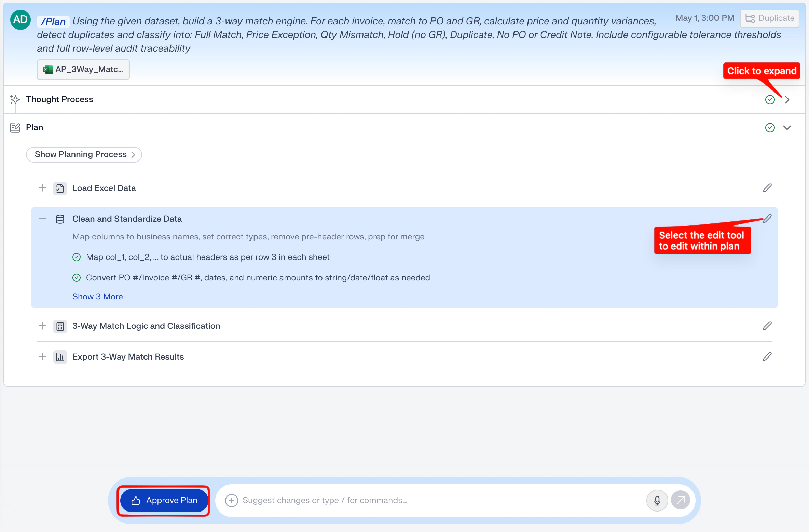The width and height of the screenshot is (809, 532).
Task: Click the Duplicate button
Action: [770, 18]
